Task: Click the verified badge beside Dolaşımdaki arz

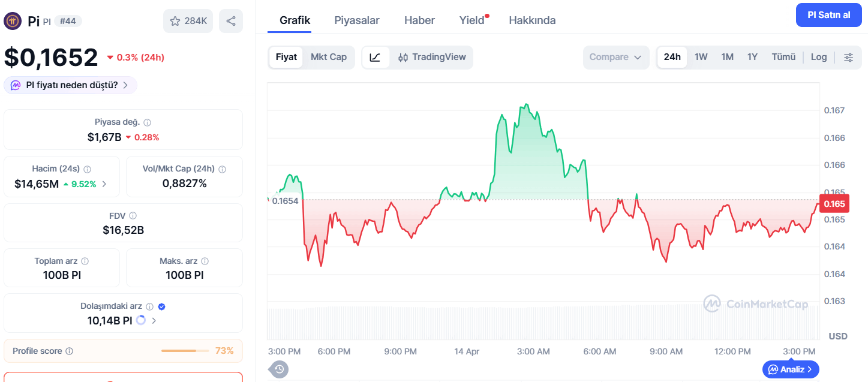Action: (x=161, y=306)
